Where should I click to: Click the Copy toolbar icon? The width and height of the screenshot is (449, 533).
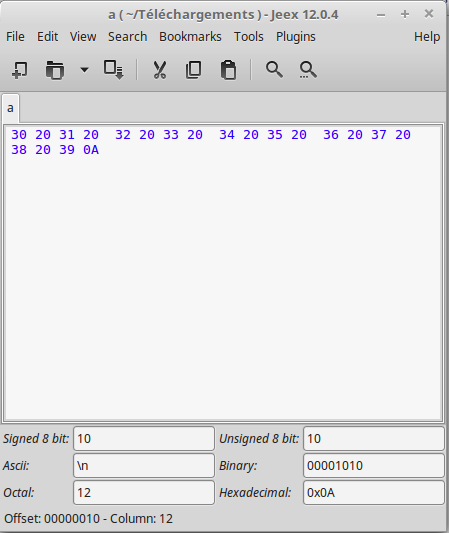[x=194, y=70]
